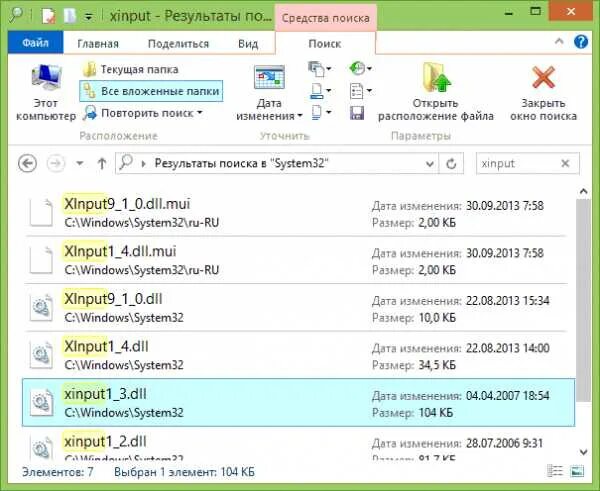Open Recent searches dropdown
Image resolution: width=600 pixels, height=491 pixels.
pyautogui.click(x=360, y=69)
